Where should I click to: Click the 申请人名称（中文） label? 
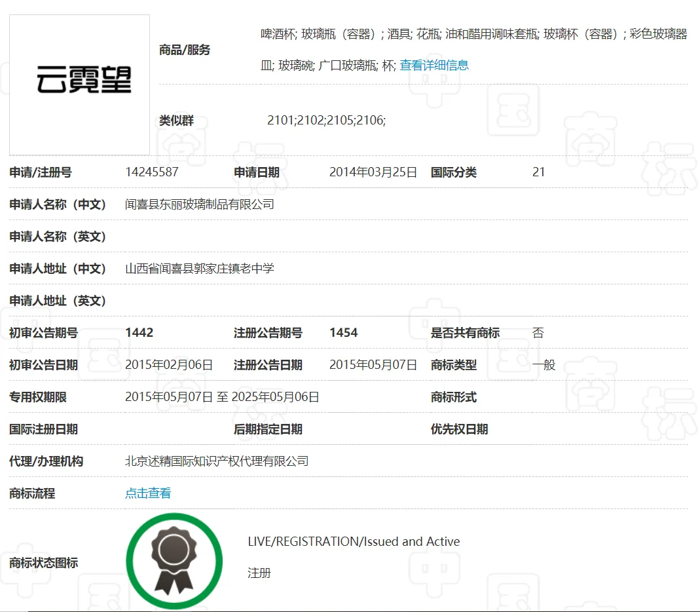tap(58, 204)
